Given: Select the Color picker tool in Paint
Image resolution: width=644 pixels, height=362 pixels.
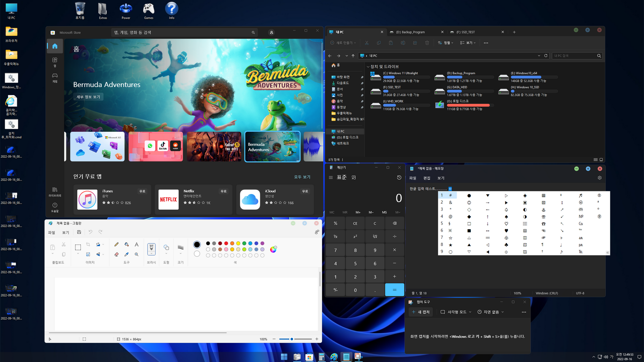Looking at the screenshot, I should 126,254.
